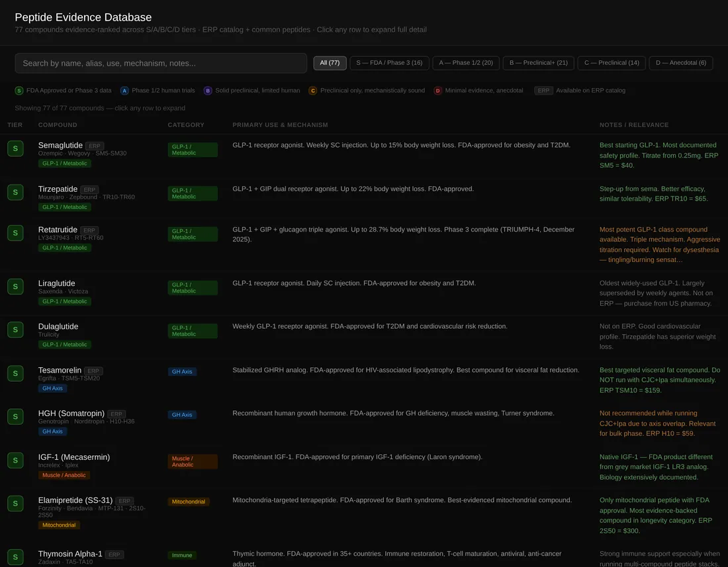Click the COMPOUND column header
Viewport: 728px width, 567px height.
(58, 125)
